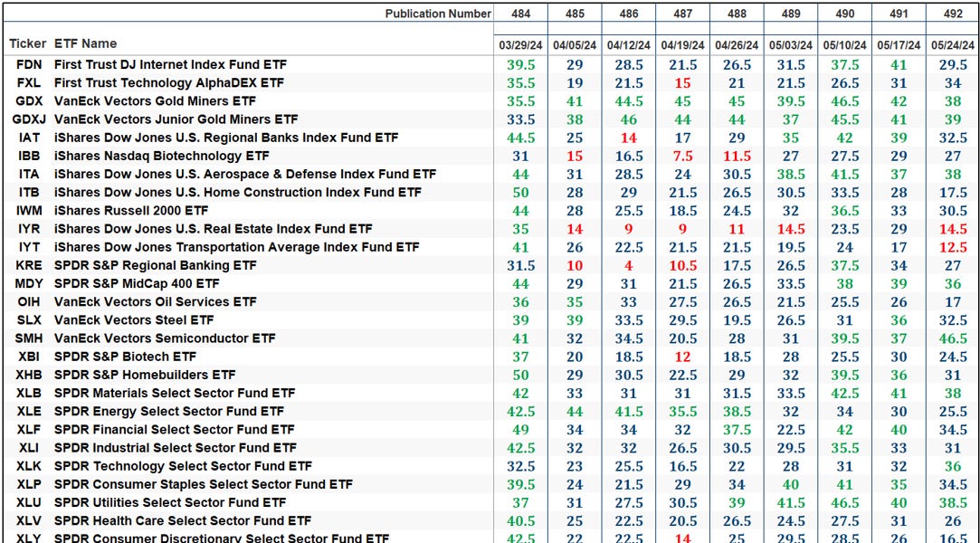Viewport: 980px width, 543px height.
Task: Select the ticker symbol FDN
Action: click(27, 64)
